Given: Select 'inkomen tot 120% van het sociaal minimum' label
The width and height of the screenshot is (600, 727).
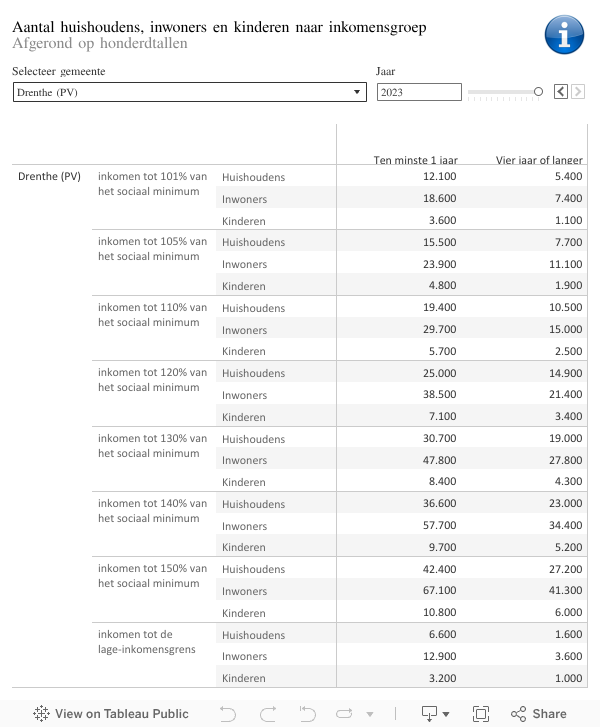Looking at the screenshot, I should tap(152, 380).
